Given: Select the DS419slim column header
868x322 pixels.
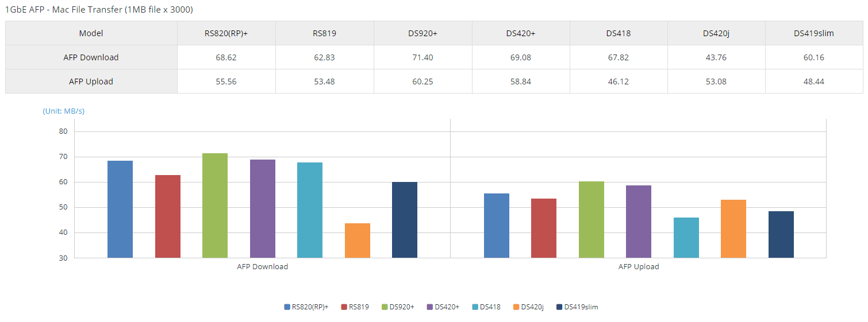Looking at the screenshot, I should [814, 33].
